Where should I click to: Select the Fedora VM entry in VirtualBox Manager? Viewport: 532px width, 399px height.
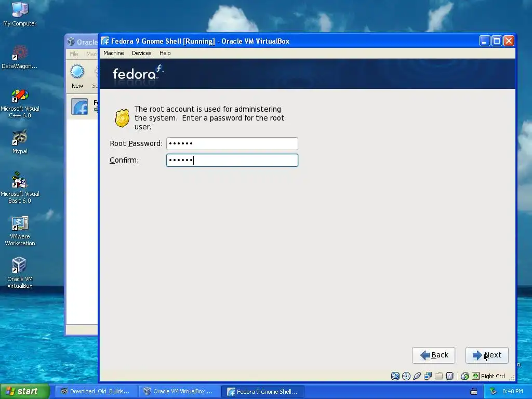83,107
